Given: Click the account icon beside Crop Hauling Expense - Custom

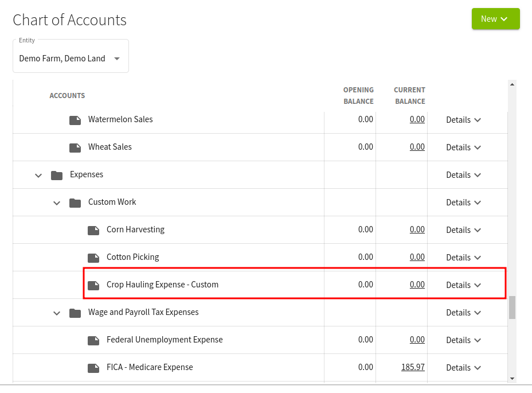Looking at the screenshot, I should (93, 285).
